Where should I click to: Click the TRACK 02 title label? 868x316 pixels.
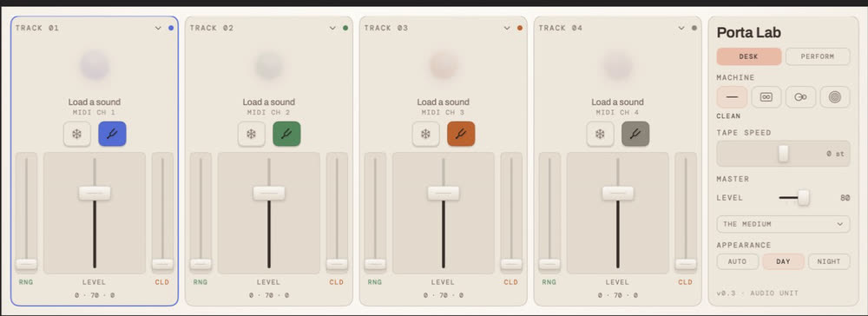point(212,28)
